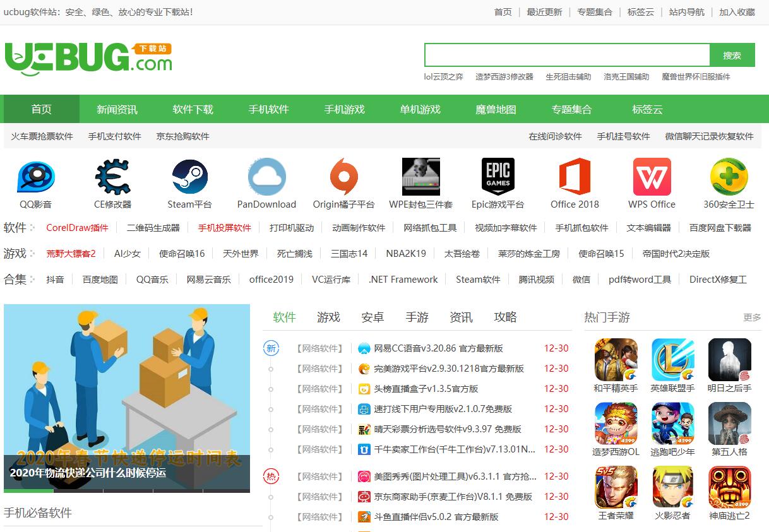The height and width of the screenshot is (532, 769).
Task: Open 软件下载 in the navigation bar
Action: 193,109
